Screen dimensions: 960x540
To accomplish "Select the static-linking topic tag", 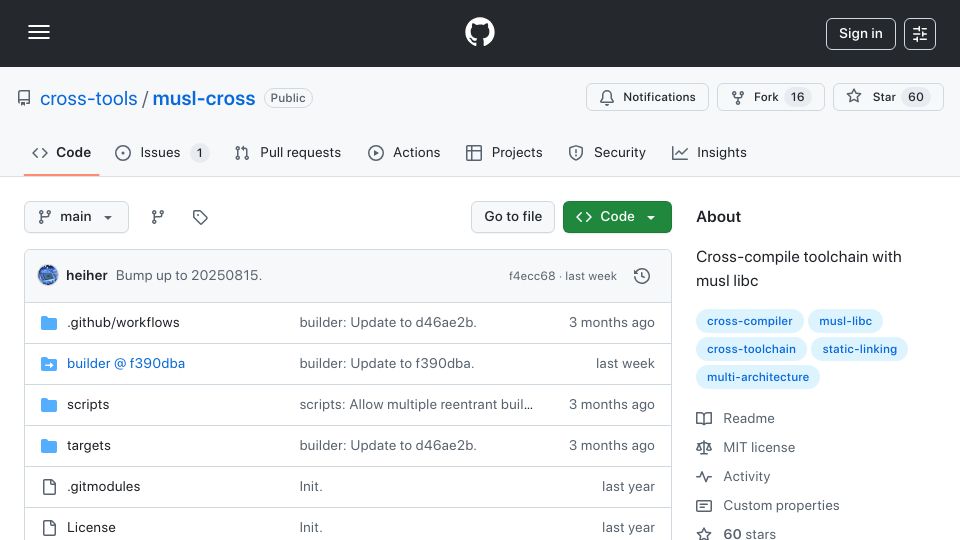I will [x=859, y=349].
